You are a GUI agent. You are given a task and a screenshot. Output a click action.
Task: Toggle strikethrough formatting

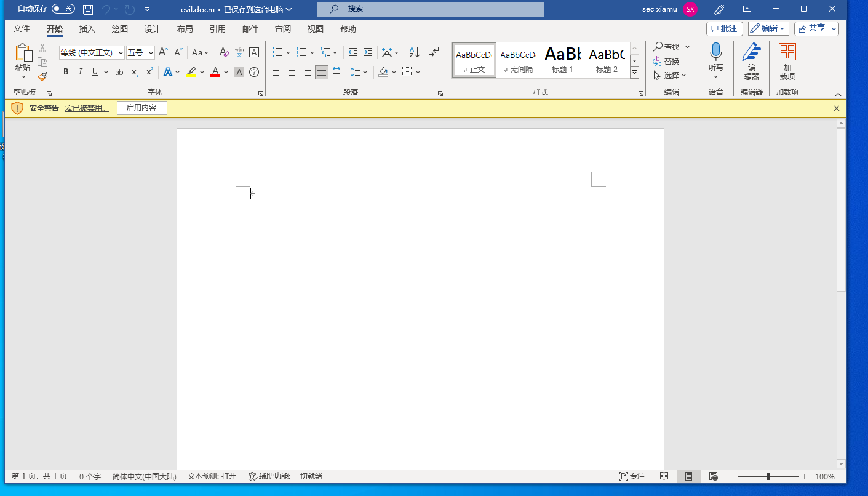[119, 72]
